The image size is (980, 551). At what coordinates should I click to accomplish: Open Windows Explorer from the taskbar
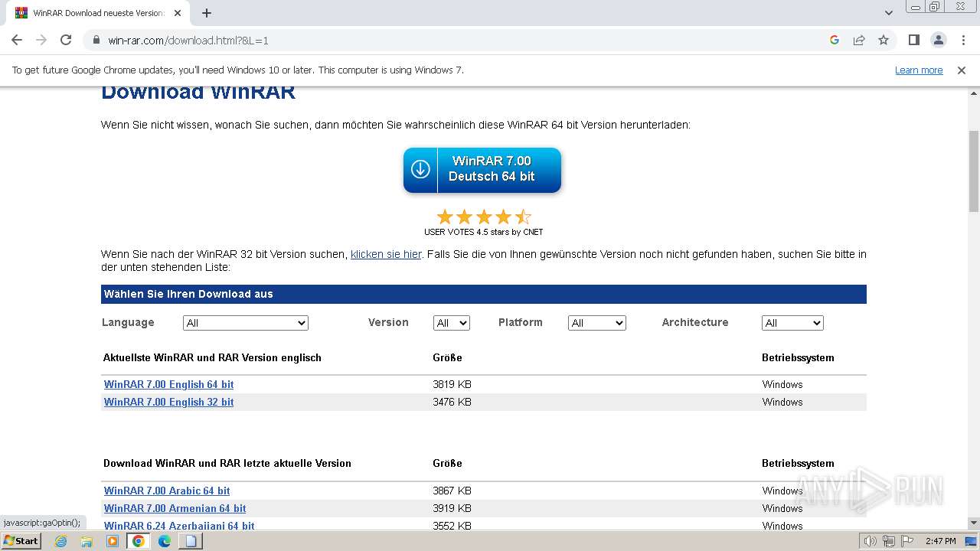coord(87,541)
